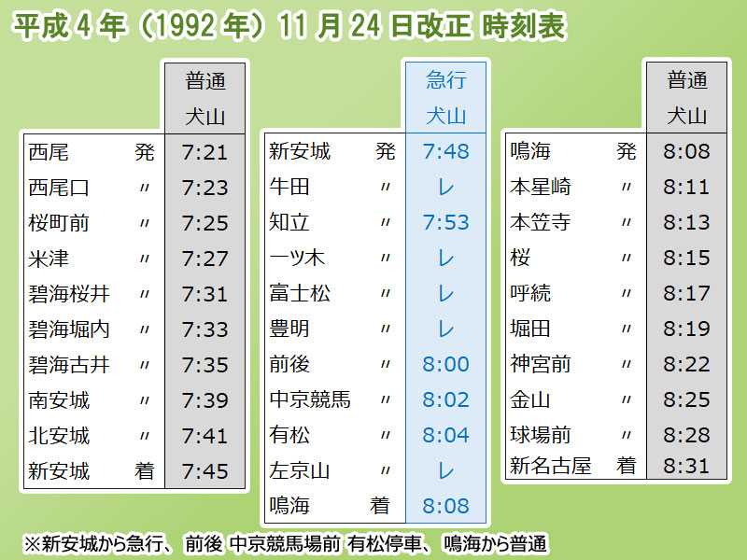The width and height of the screenshot is (747, 560).
Task: Click the 平成4年 時刻表 title text
Action: click(289, 26)
